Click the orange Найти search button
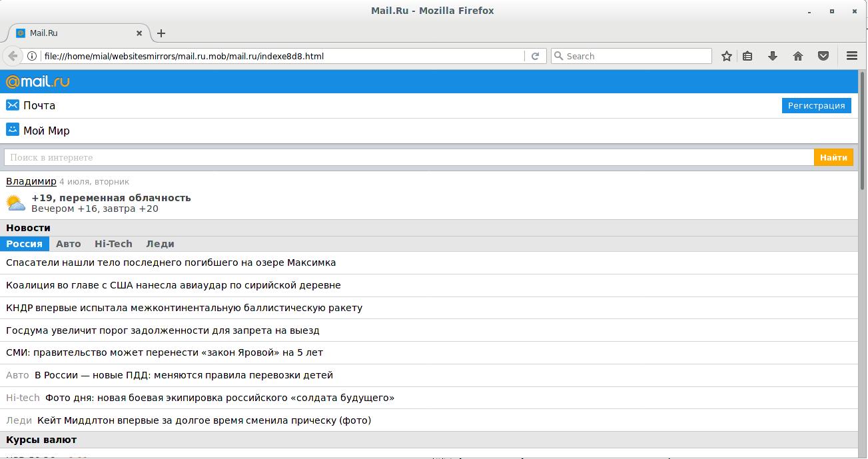 click(833, 157)
